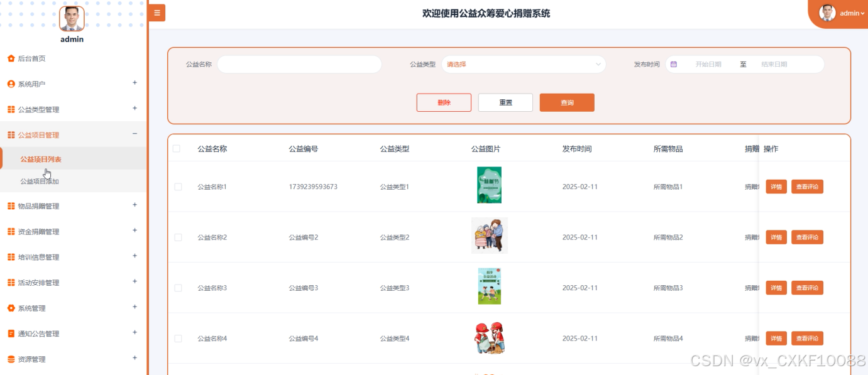Check the box for 公益名称1 row
868x375 pixels.
[178, 187]
